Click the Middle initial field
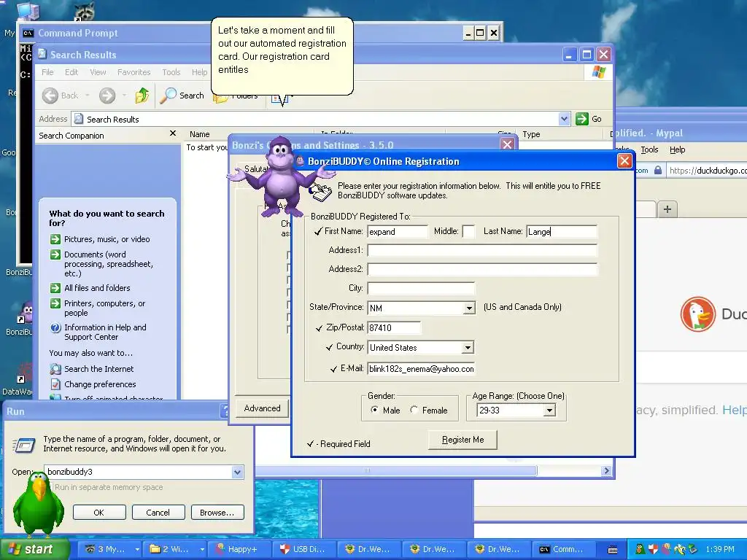The width and height of the screenshot is (747, 560). click(469, 232)
